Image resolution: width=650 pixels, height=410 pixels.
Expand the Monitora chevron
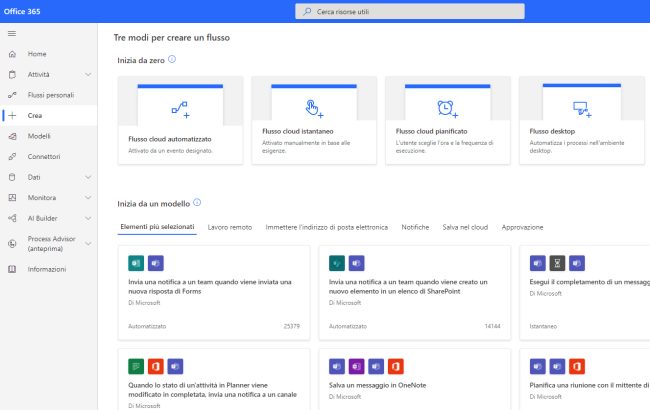coord(88,198)
